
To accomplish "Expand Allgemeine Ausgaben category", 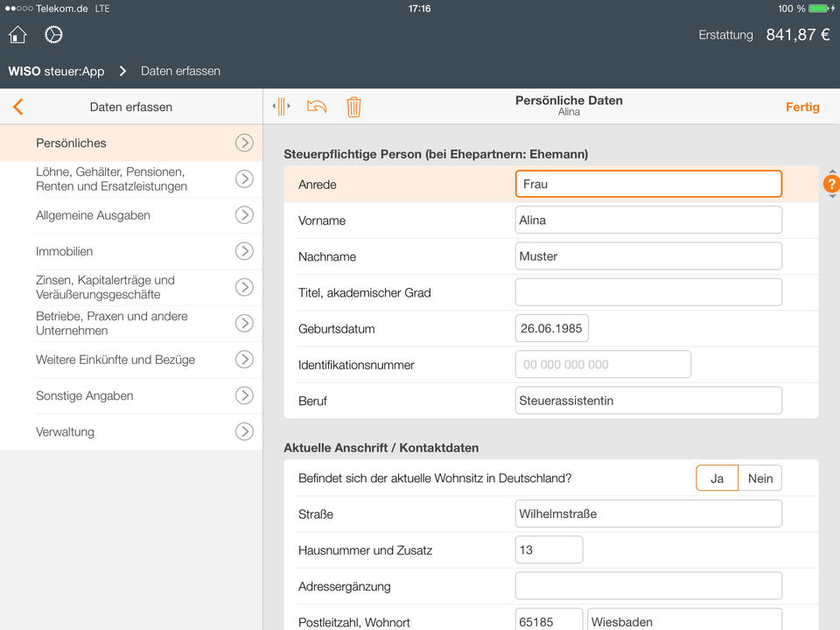I will coord(244,215).
